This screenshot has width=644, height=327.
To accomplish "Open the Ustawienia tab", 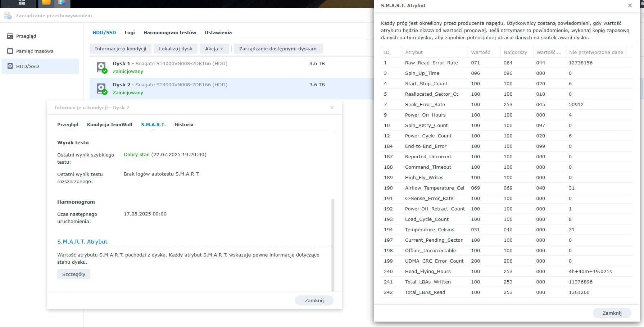I will tap(218, 32).
